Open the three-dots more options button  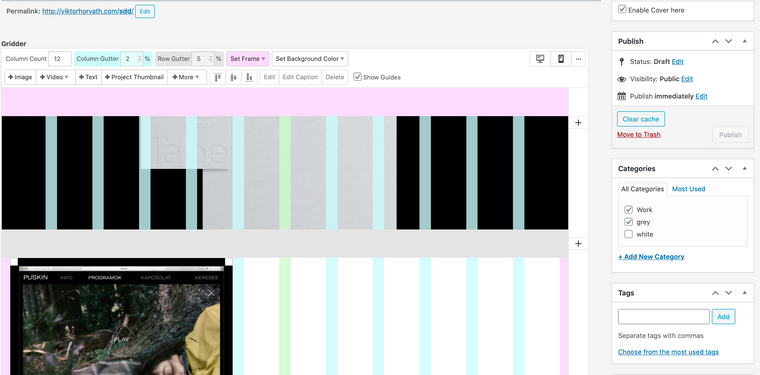click(x=578, y=59)
